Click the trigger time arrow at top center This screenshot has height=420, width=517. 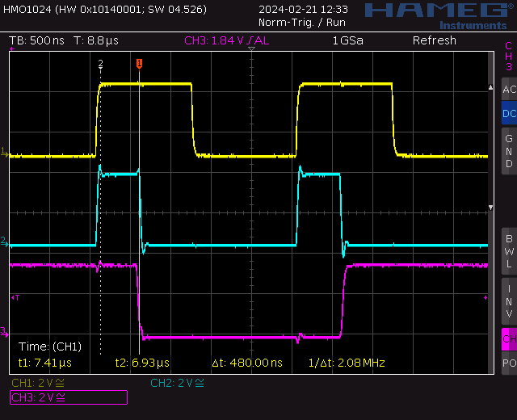coord(252,50)
